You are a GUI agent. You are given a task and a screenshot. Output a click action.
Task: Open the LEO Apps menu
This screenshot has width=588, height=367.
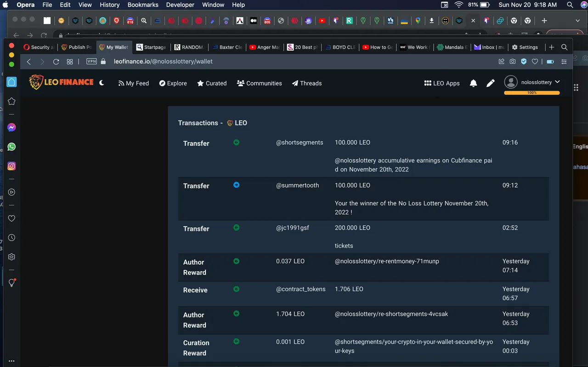(x=442, y=83)
